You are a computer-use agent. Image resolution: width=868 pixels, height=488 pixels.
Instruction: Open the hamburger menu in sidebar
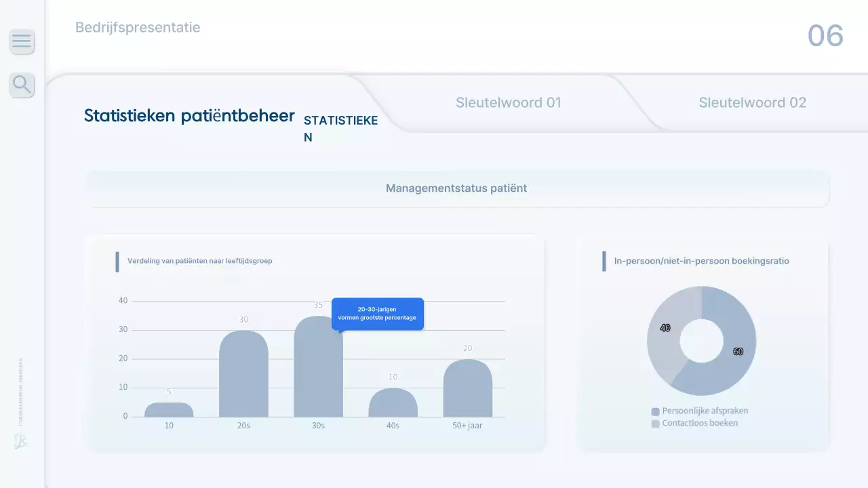[x=22, y=41]
